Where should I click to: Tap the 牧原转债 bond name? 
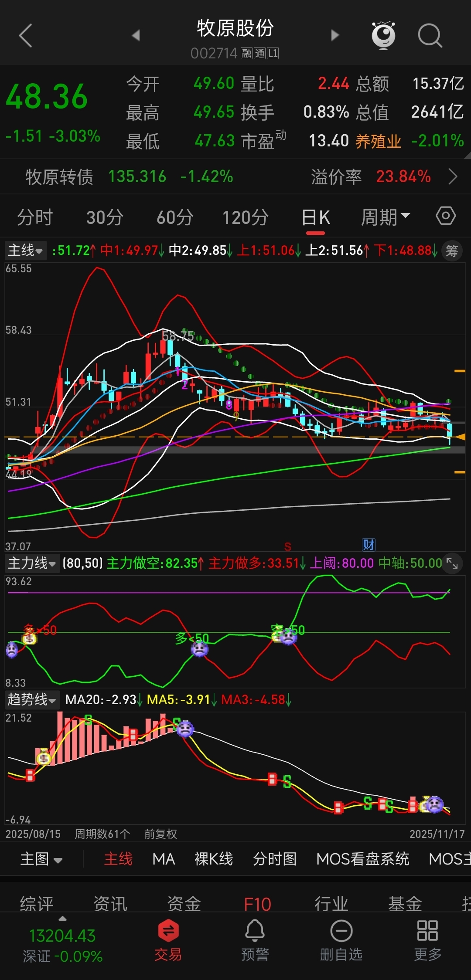click(59, 177)
